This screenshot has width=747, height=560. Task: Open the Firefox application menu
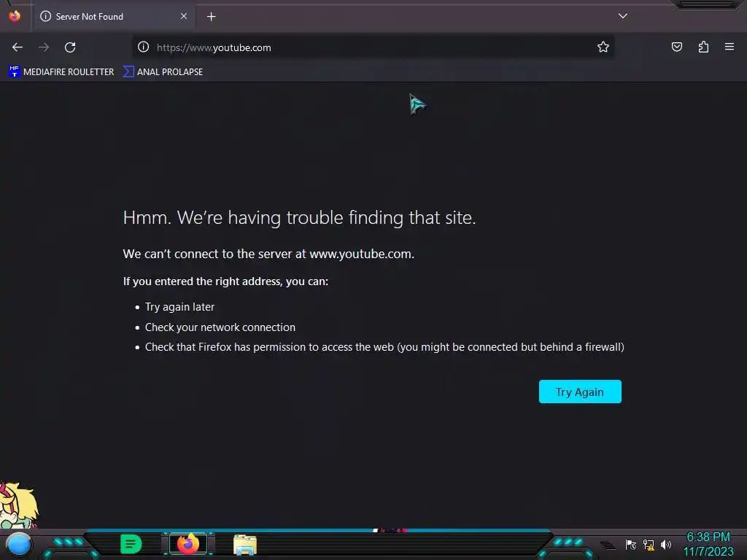tap(729, 47)
